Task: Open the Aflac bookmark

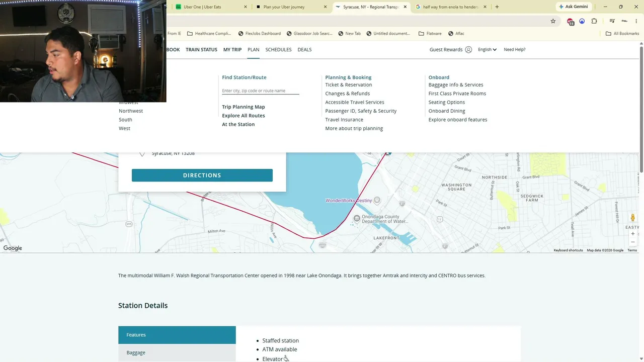Action: point(456,34)
